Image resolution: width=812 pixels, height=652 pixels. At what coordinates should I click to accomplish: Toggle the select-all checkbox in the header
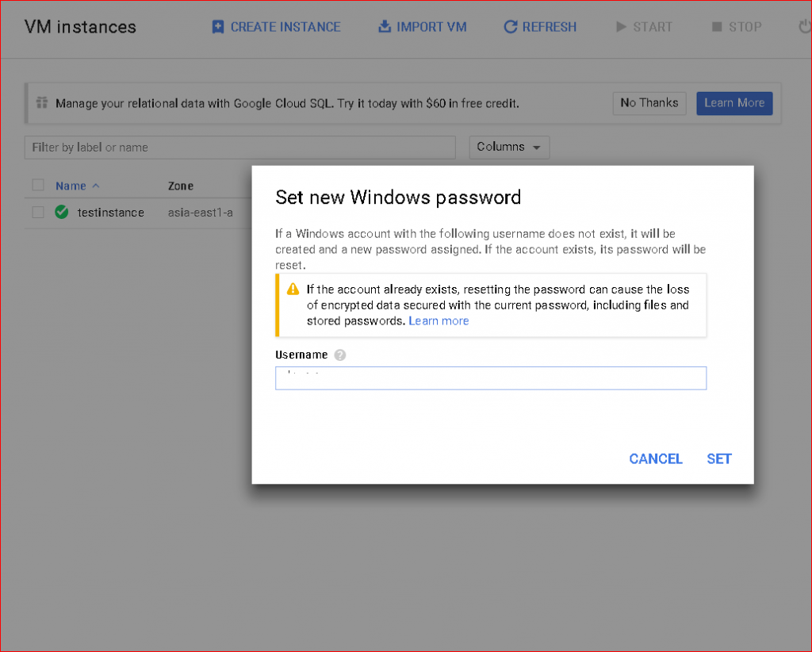pyautogui.click(x=37, y=184)
